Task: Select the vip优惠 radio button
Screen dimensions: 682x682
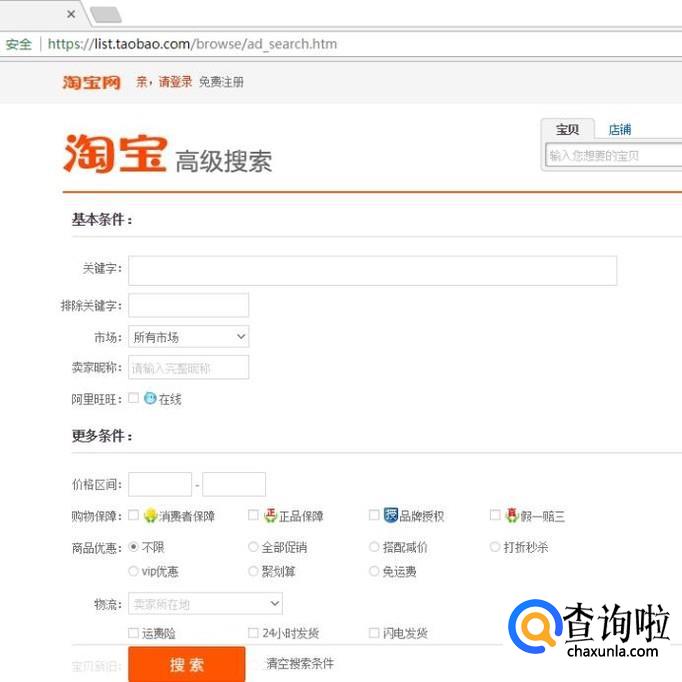Action: tap(134, 571)
